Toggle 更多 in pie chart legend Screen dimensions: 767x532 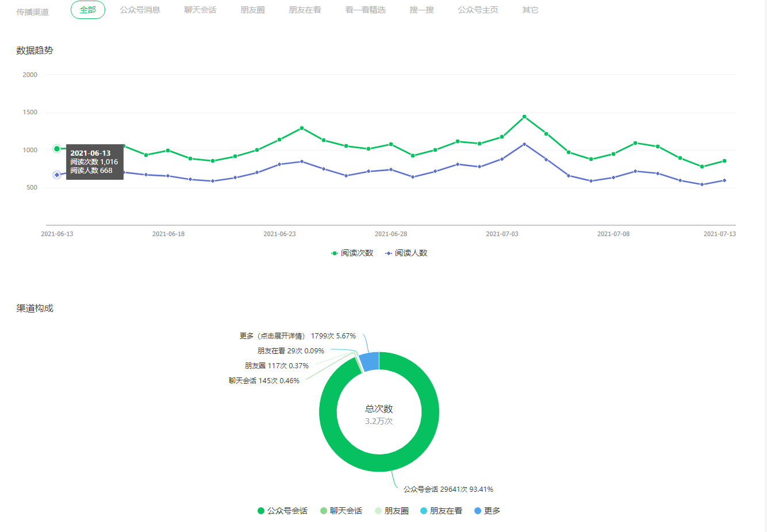point(487,511)
